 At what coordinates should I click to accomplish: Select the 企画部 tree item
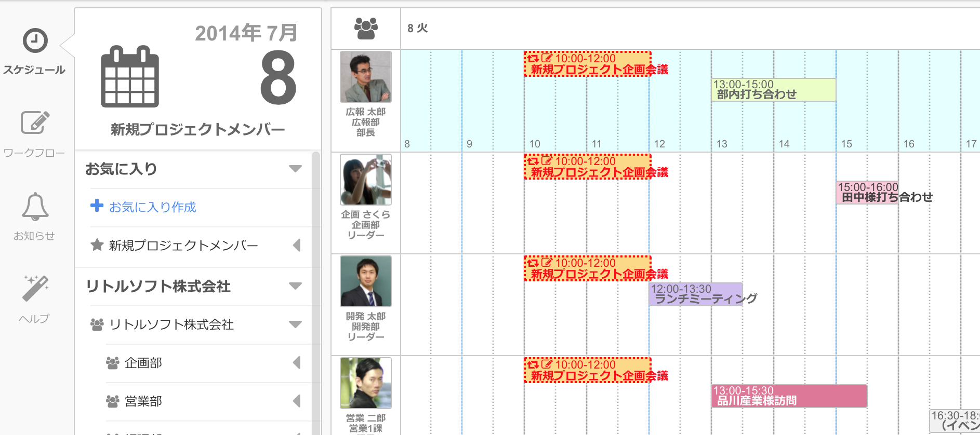[143, 363]
